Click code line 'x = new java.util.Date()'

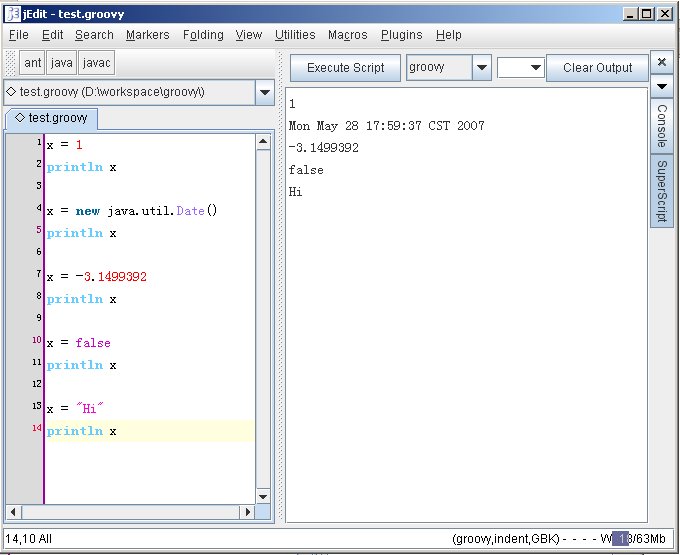point(132,211)
